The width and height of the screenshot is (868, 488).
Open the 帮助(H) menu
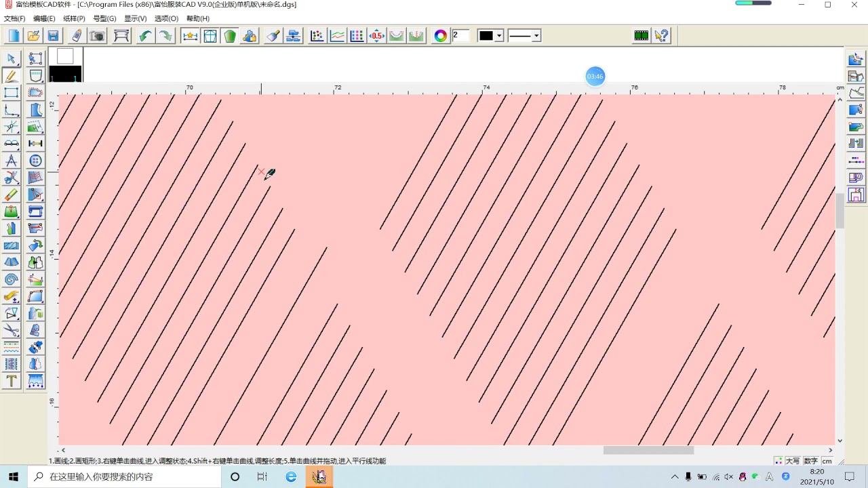tap(198, 18)
